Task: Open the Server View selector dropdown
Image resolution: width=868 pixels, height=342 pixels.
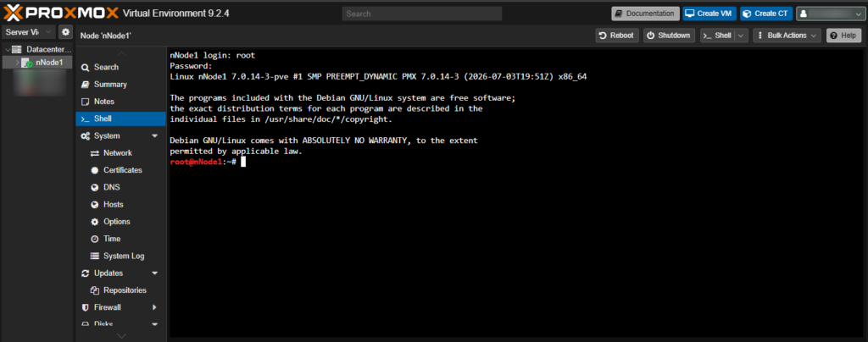Action: tap(29, 32)
